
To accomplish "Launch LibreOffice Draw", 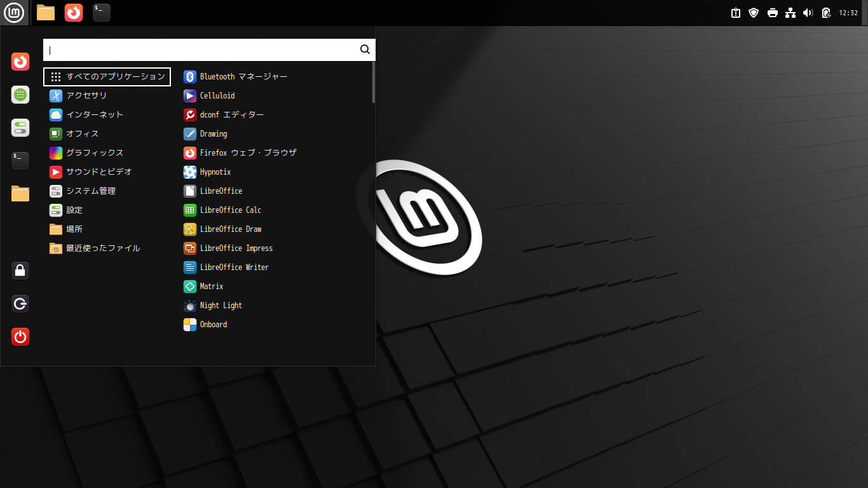I will (x=275, y=229).
